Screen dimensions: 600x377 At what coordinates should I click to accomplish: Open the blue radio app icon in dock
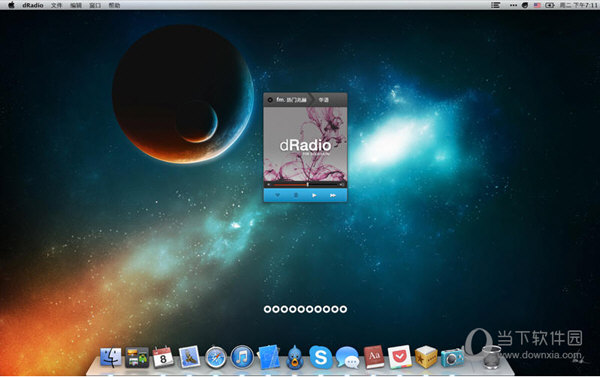pyautogui.click(x=452, y=357)
